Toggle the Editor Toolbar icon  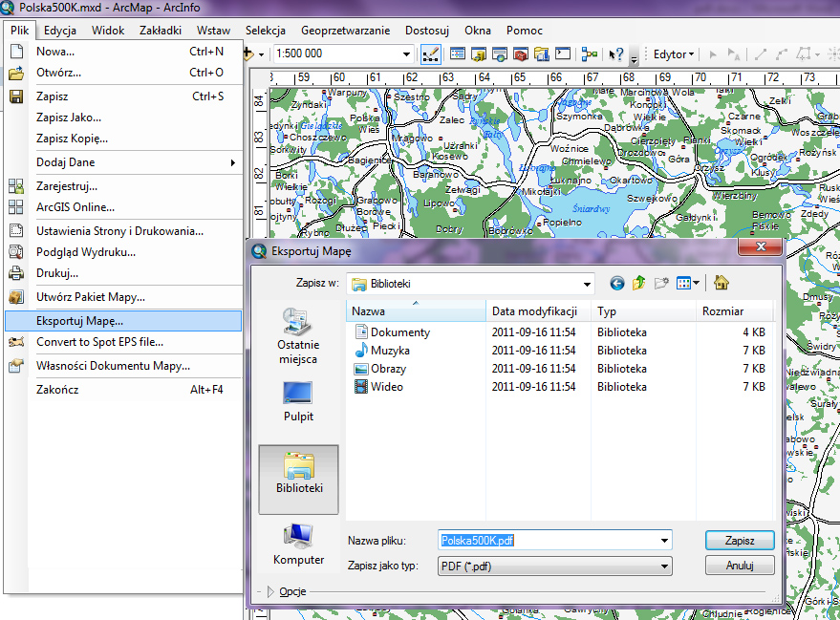(431, 54)
